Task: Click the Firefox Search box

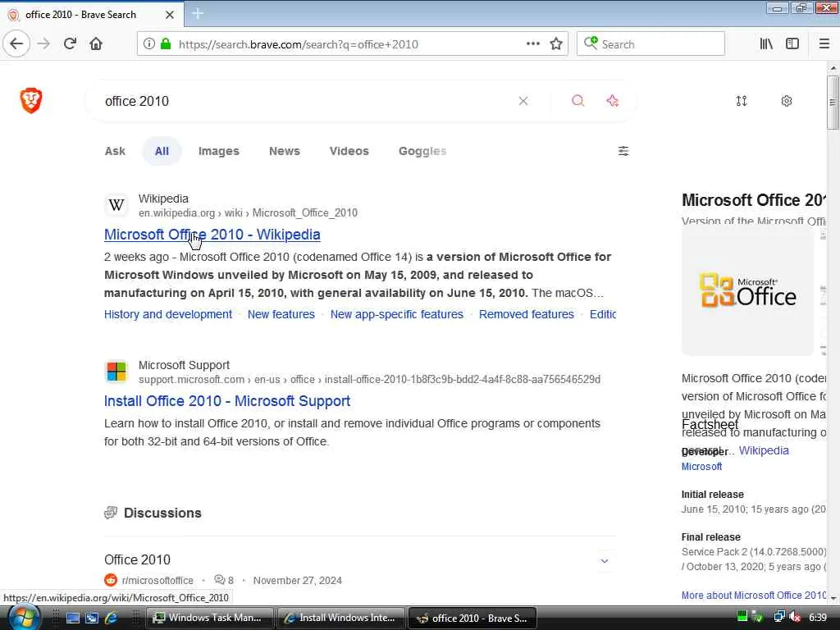Action: pos(651,44)
